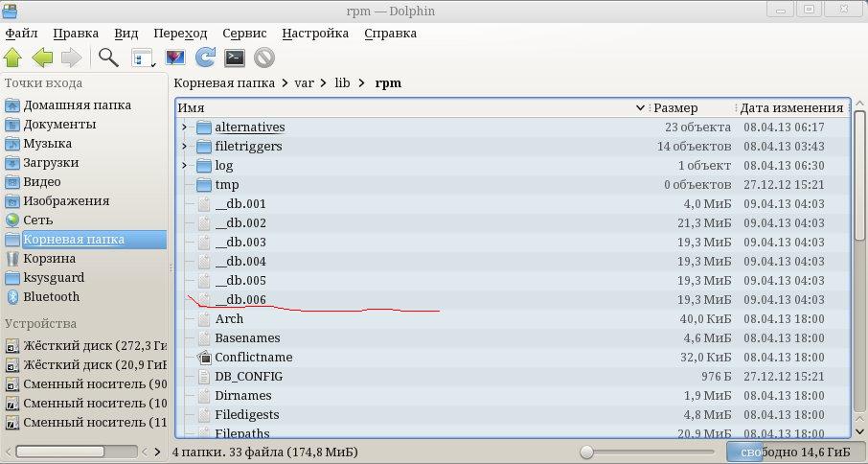Click var in breadcrumb path

pos(304,83)
